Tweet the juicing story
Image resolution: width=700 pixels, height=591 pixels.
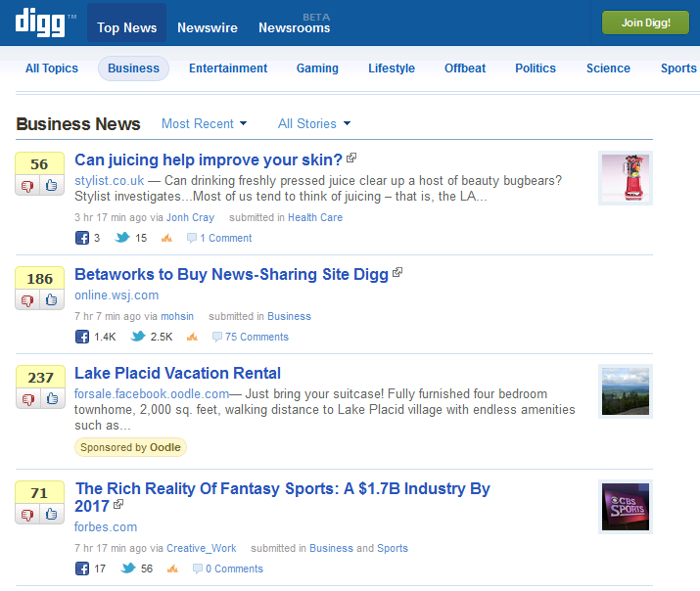(121, 238)
